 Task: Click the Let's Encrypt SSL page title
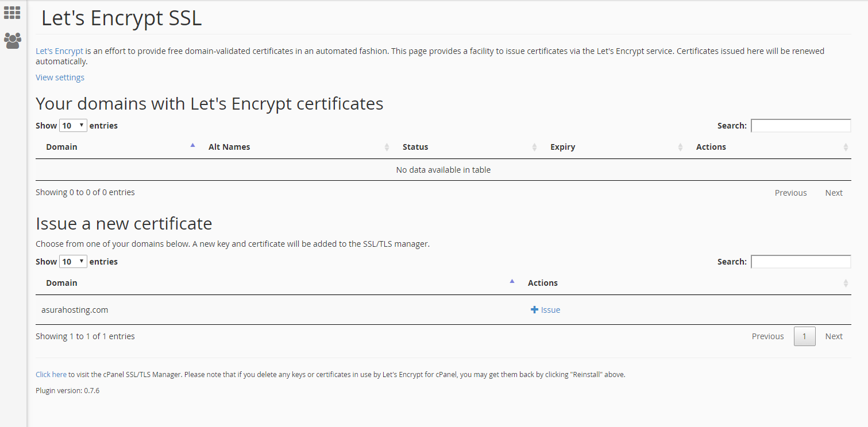(121, 18)
